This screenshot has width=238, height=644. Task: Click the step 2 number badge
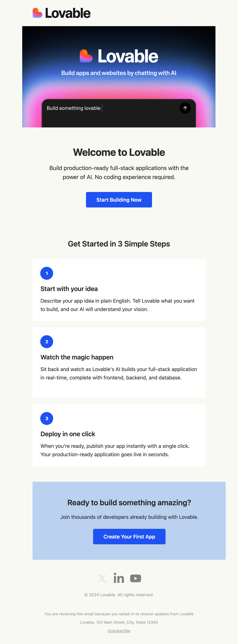47,342
